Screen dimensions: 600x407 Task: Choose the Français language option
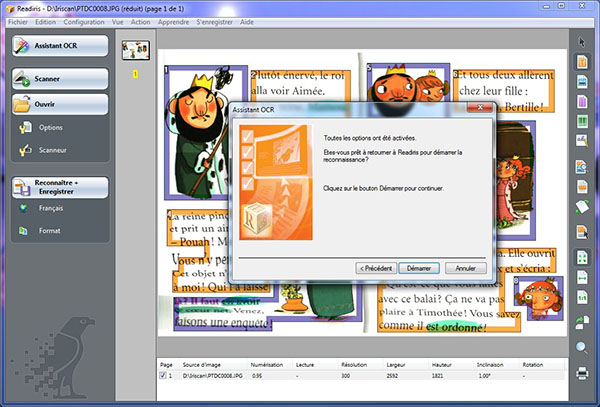[x=50, y=208]
